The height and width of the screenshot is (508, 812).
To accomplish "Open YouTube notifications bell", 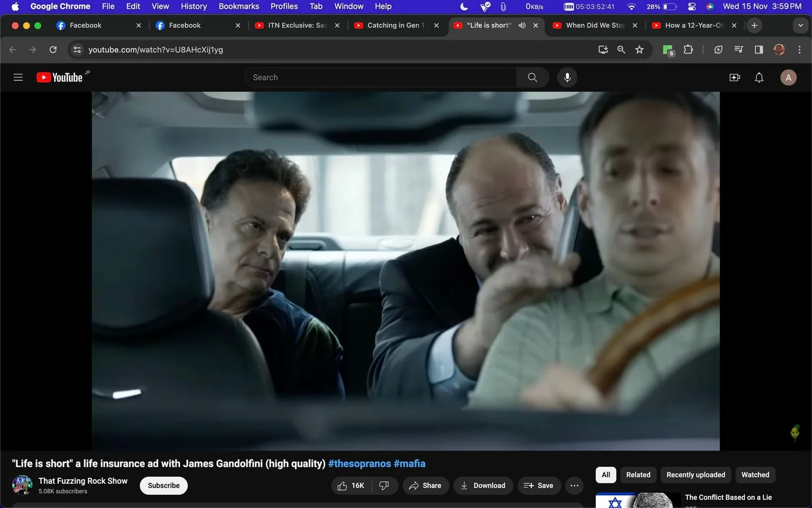I will [x=759, y=77].
